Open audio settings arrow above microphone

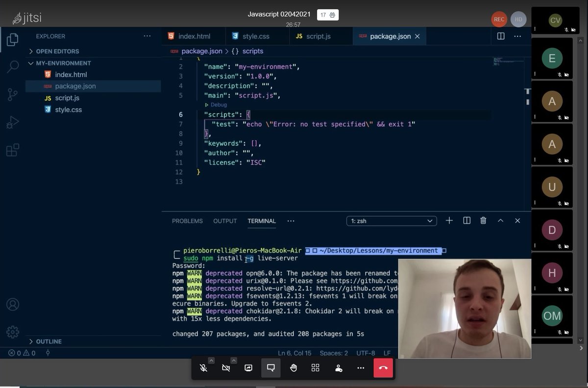point(211,361)
